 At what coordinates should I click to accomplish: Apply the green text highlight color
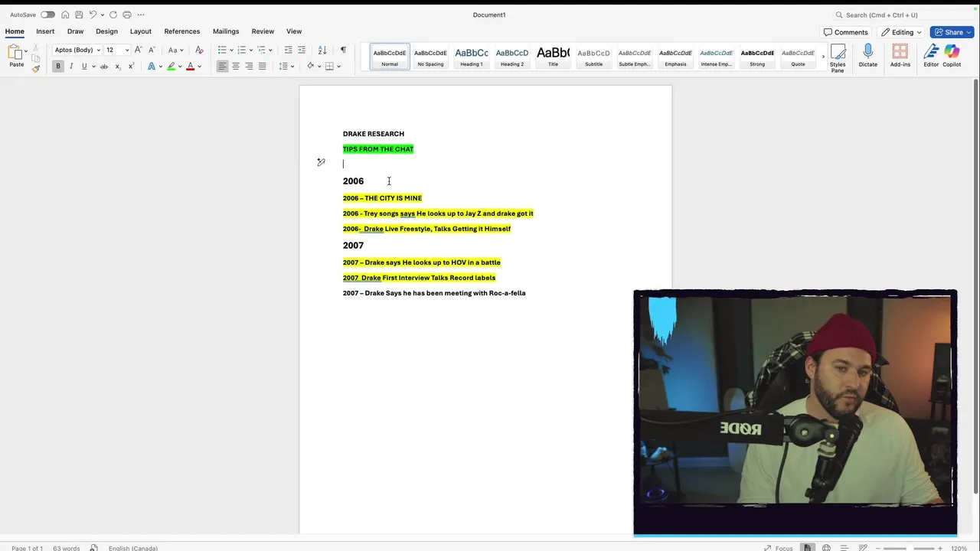click(171, 67)
